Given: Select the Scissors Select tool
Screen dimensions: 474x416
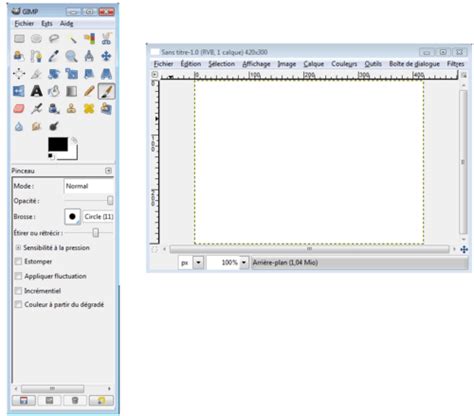Looking at the screenshot, I should click(x=106, y=39).
